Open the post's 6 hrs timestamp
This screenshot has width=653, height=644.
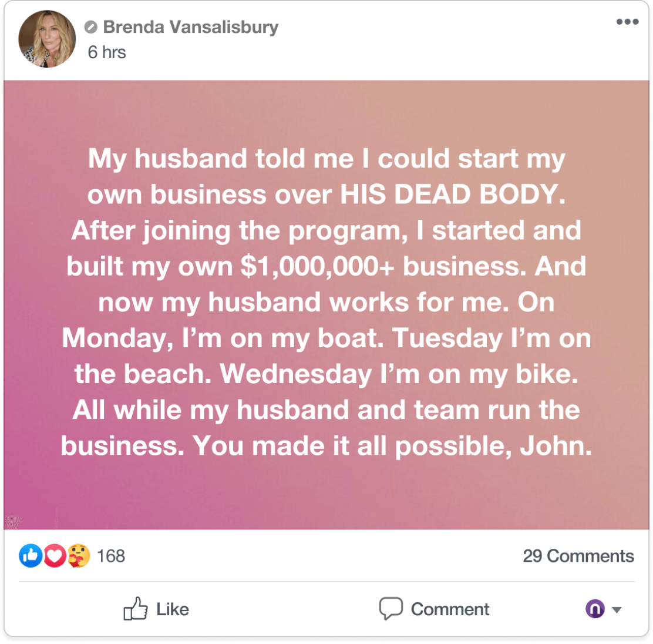click(x=107, y=52)
